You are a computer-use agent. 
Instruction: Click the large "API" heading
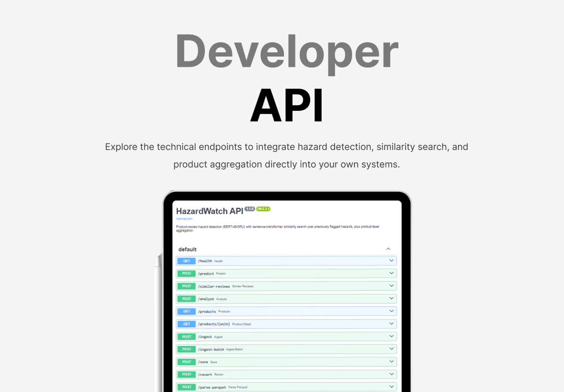point(287,106)
